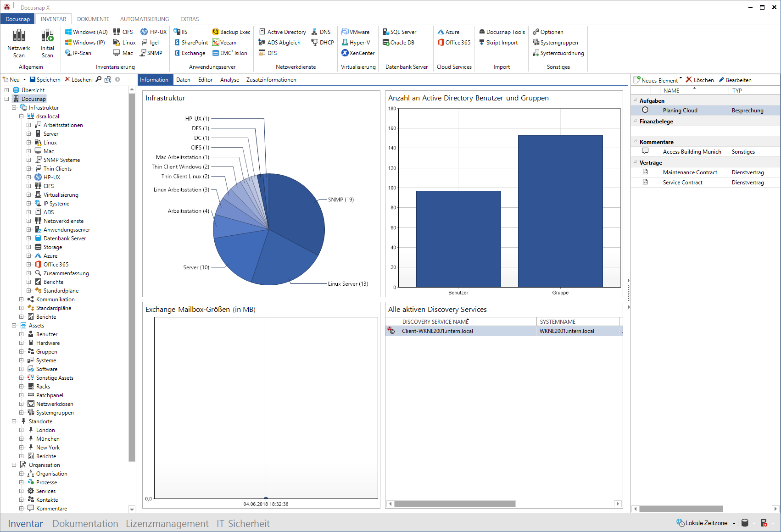Start a Netzwerk Scan

click(19, 43)
